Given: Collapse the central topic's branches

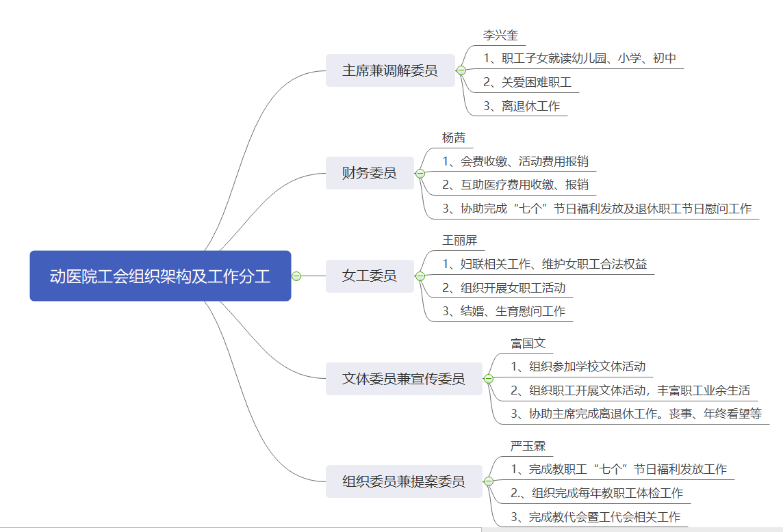Looking at the screenshot, I should [296, 276].
